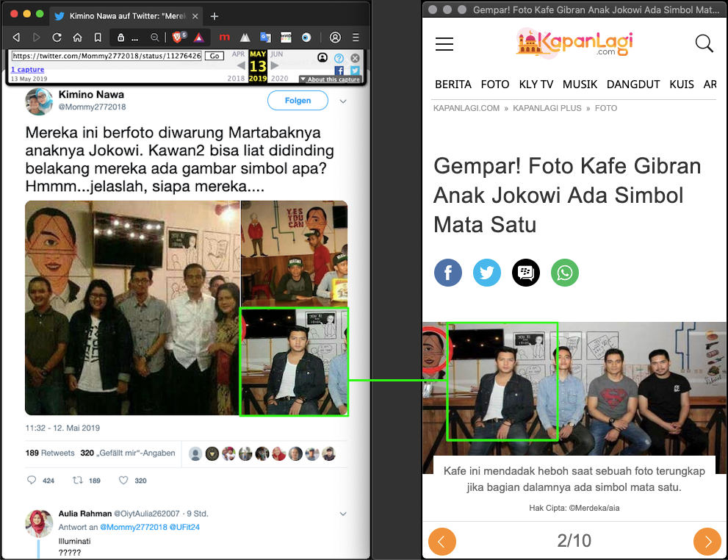Click the retweet icon under the tweet
The height and width of the screenshot is (560, 728).
tap(77, 481)
